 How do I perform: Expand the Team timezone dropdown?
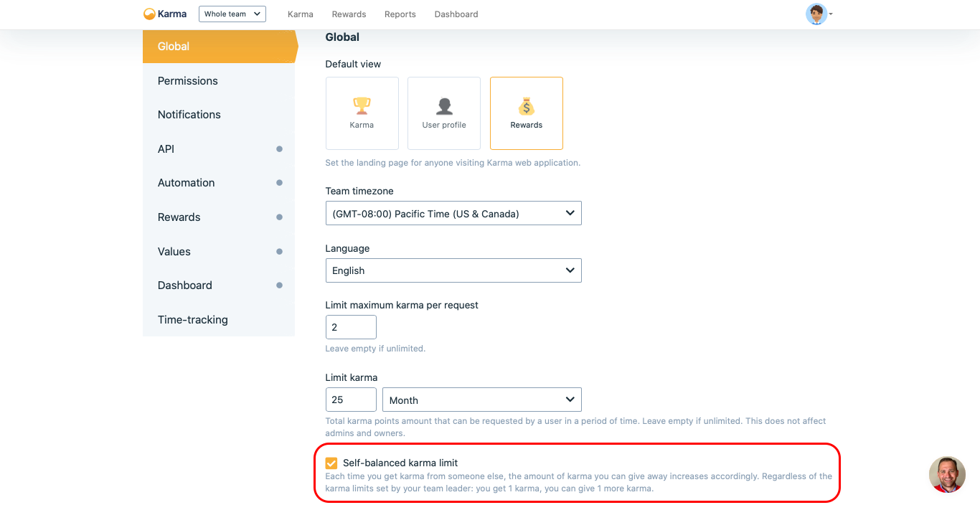coord(453,213)
